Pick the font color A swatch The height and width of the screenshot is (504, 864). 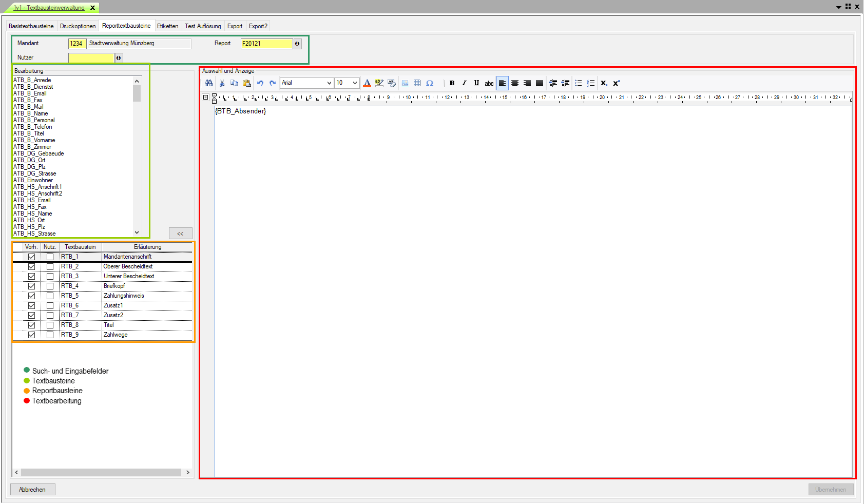(x=367, y=83)
